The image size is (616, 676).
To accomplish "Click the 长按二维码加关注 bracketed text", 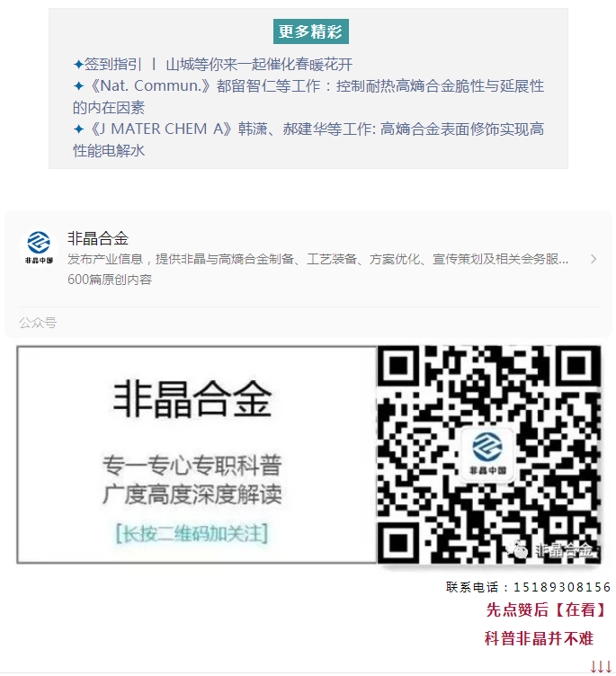I will [192, 533].
